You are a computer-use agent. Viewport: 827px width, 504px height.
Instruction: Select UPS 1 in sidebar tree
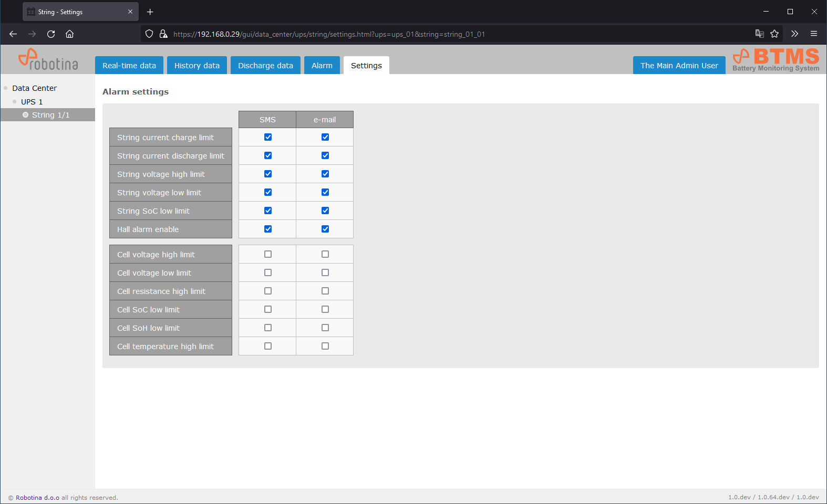pos(32,102)
